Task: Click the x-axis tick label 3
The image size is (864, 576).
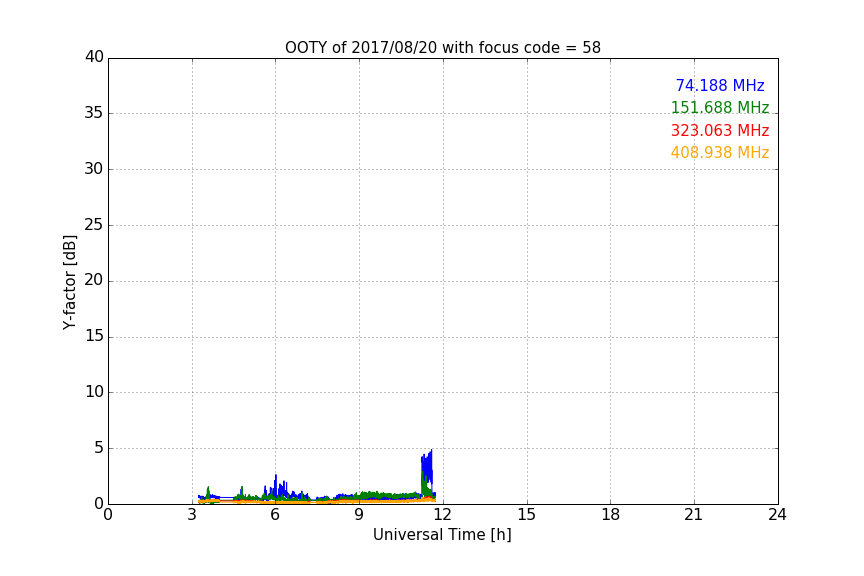Action: click(192, 515)
